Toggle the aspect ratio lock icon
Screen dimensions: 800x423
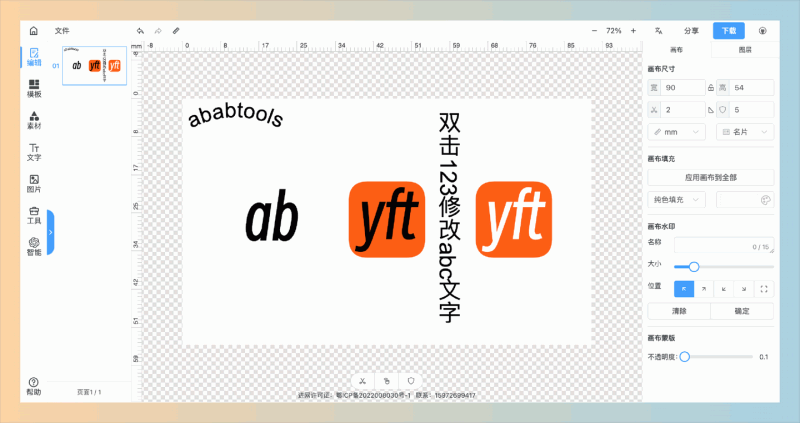711,88
